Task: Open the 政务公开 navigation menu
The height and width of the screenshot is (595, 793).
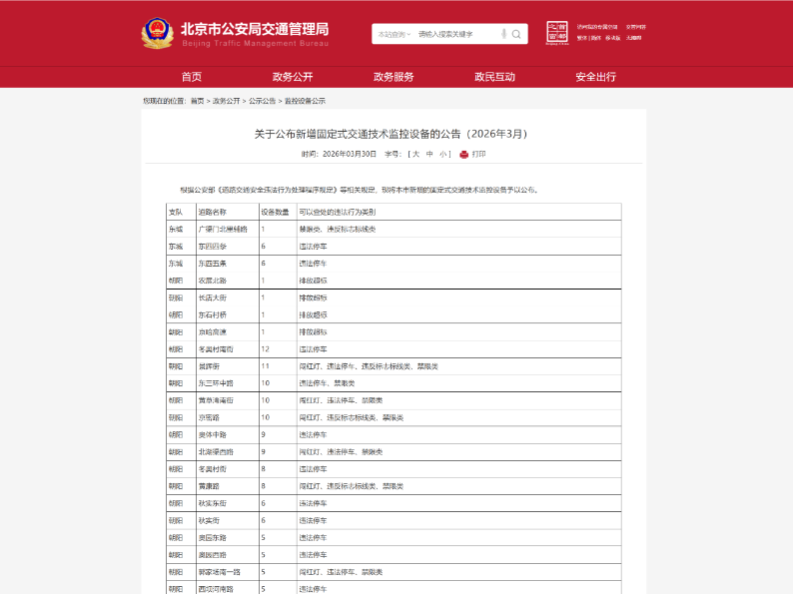Action: (x=292, y=77)
